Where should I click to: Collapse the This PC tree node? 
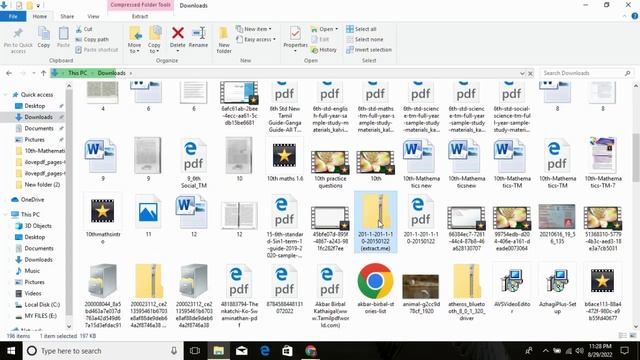[x=5, y=214]
